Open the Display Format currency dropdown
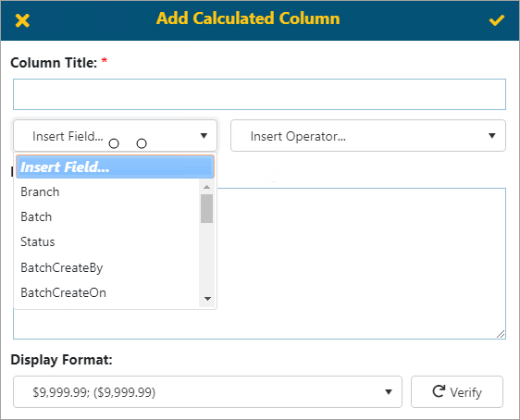The height and width of the screenshot is (420, 520). (x=207, y=392)
